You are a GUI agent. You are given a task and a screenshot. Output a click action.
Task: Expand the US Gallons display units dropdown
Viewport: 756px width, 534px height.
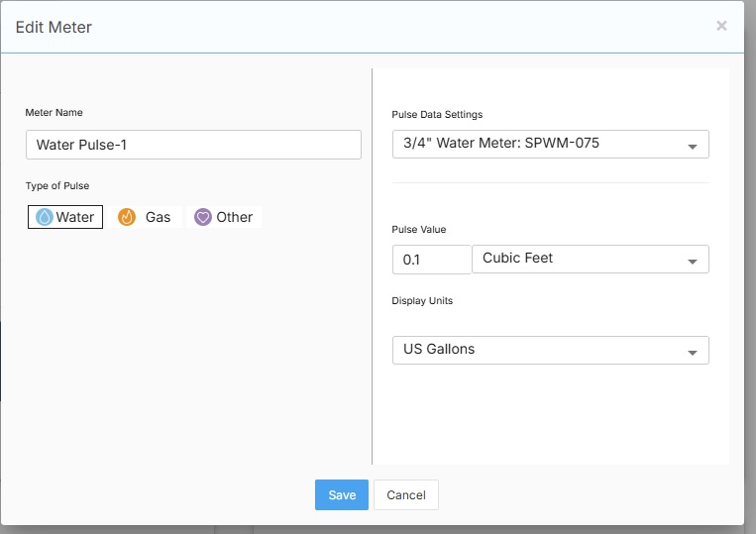pyautogui.click(x=551, y=350)
